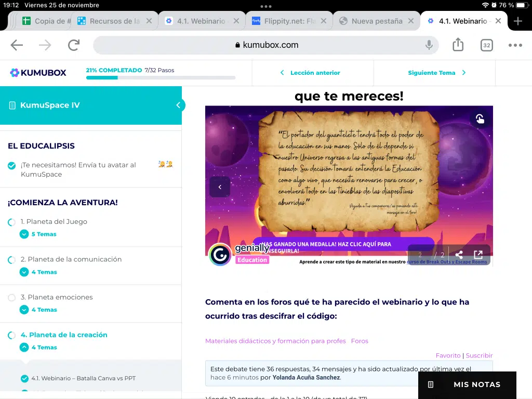Screen dimensions: 532x399
Task: Collapse the course sidebar with the arrow
Action: [178, 105]
